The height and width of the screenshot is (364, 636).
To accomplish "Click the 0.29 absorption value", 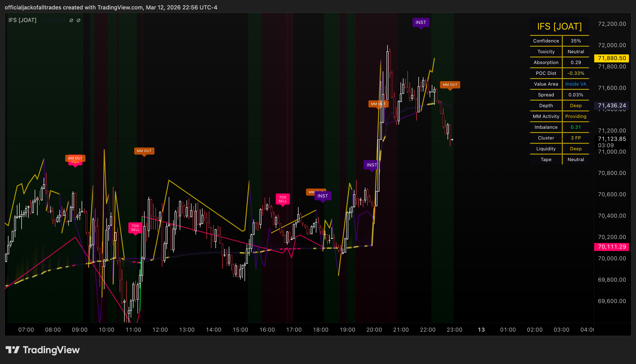I will pos(576,62).
